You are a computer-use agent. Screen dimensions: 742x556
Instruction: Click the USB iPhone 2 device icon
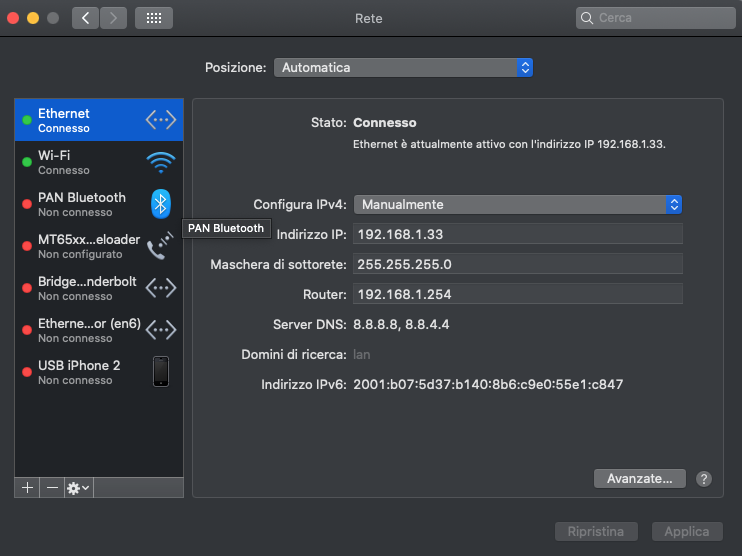[161, 371]
